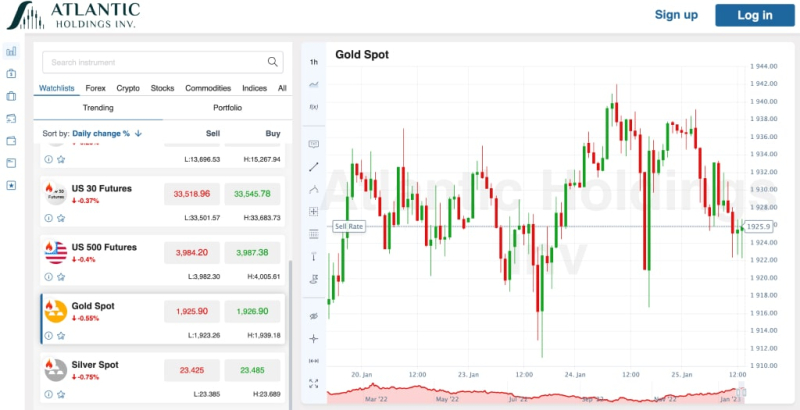Open the window panel icon in sidebar
The height and width of the screenshot is (410, 800).
pyautogui.click(x=11, y=163)
